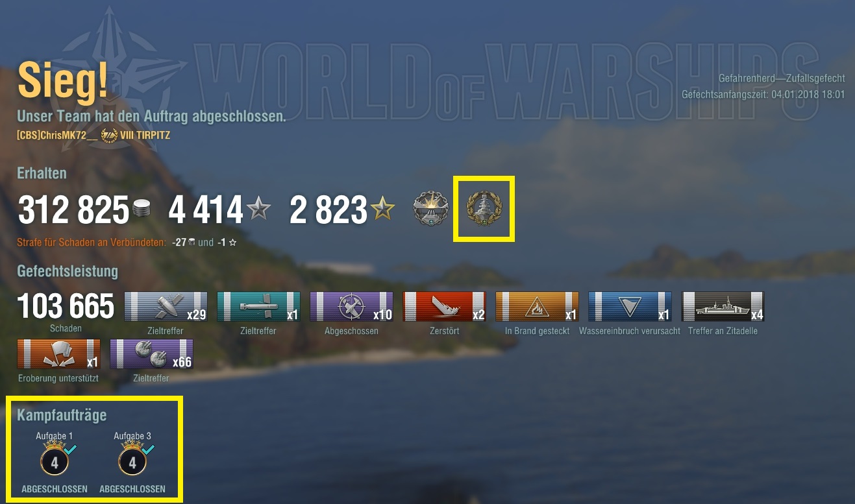Click the 103 665 Schaden damage total
Screen dimensions: 855x504
pos(66,307)
